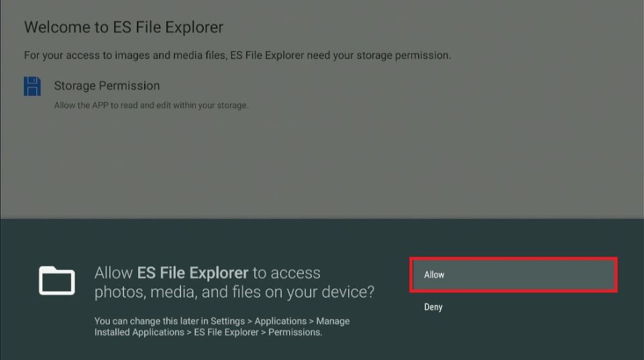
Task: Click the 'Welcome to ES File Explorer' title
Action: tap(123, 27)
